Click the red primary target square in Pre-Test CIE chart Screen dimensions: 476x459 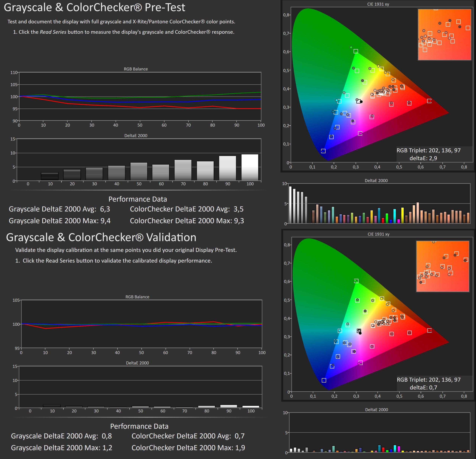click(x=429, y=101)
